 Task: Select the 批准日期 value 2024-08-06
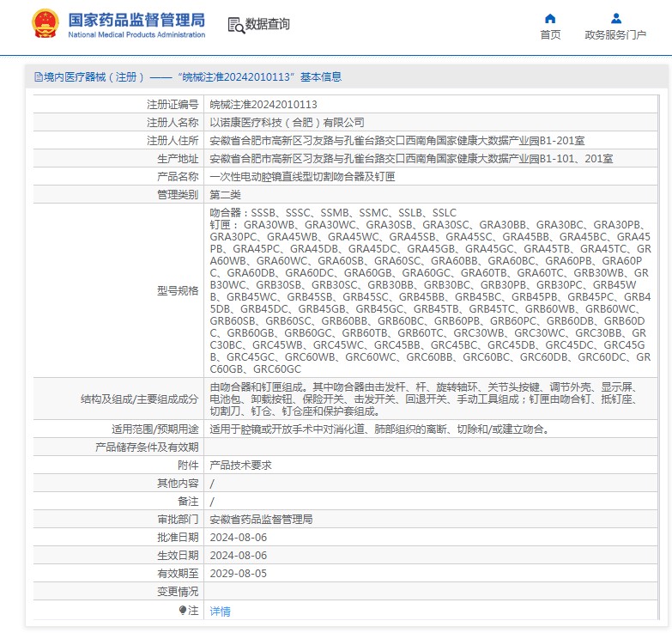[x=239, y=538]
